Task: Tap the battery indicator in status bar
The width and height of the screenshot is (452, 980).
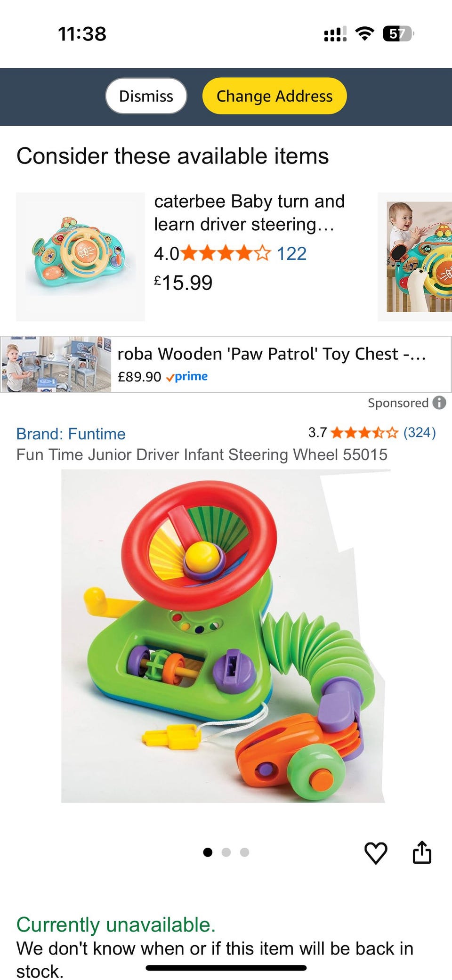Action: click(x=398, y=34)
